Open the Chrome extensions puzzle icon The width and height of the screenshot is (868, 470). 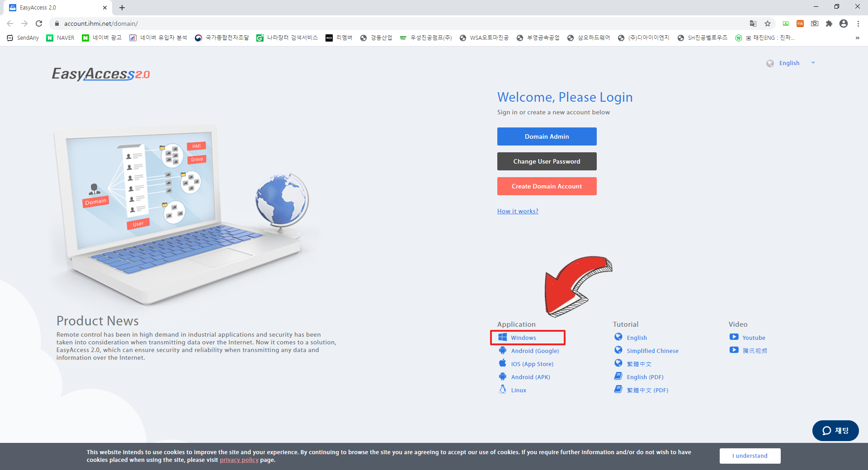[829, 23]
